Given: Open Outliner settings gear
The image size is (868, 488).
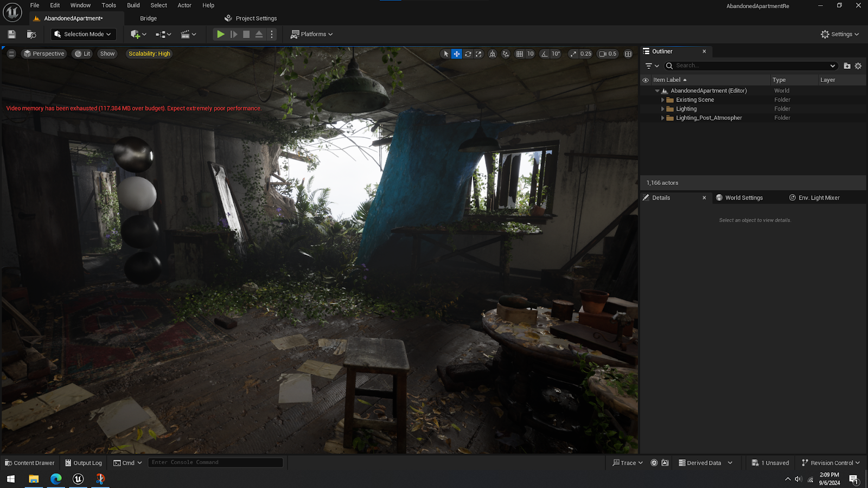Looking at the screenshot, I should [858, 66].
